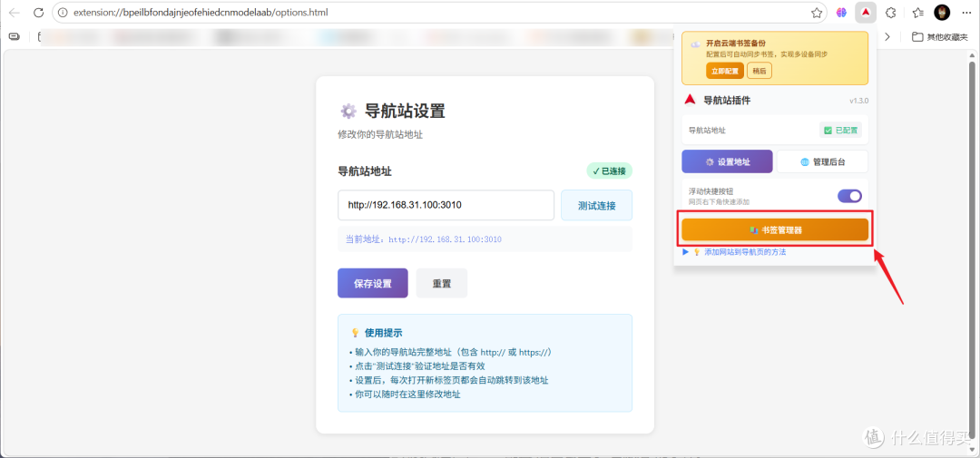Screen dimensions: 980x458
Task: Open the browser three-dots settings menu
Action: (965, 13)
